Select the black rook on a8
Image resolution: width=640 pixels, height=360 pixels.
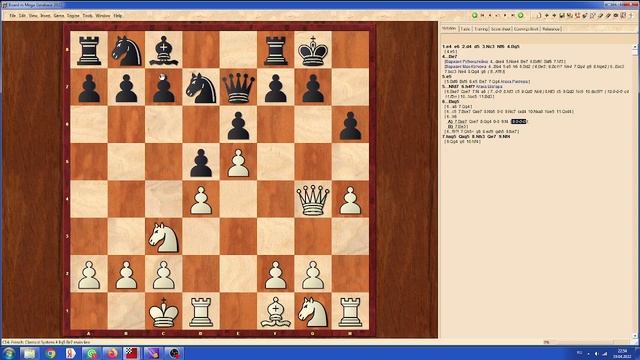[89, 50]
